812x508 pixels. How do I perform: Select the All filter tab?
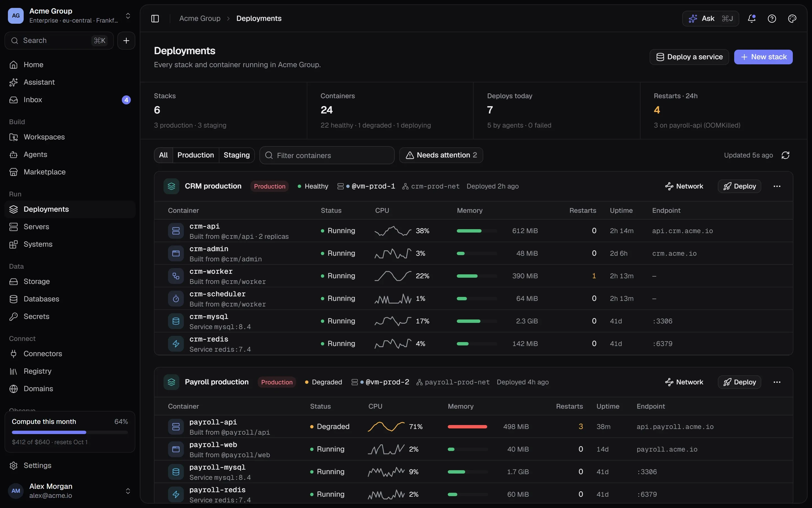[x=164, y=155]
